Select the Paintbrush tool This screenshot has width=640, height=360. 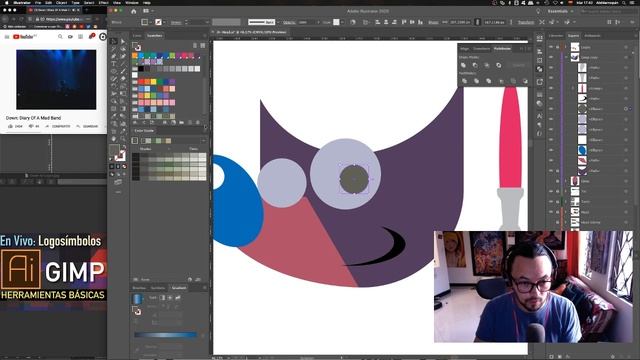(123, 71)
